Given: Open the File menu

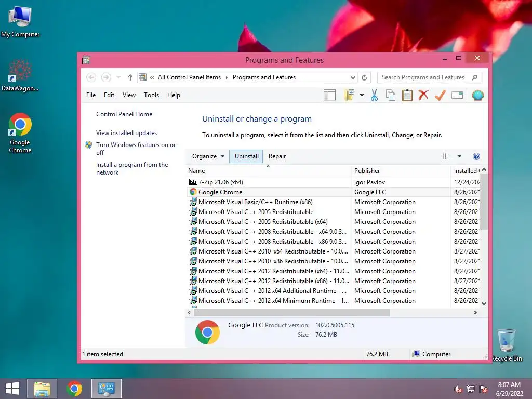Looking at the screenshot, I should [91, 95].
